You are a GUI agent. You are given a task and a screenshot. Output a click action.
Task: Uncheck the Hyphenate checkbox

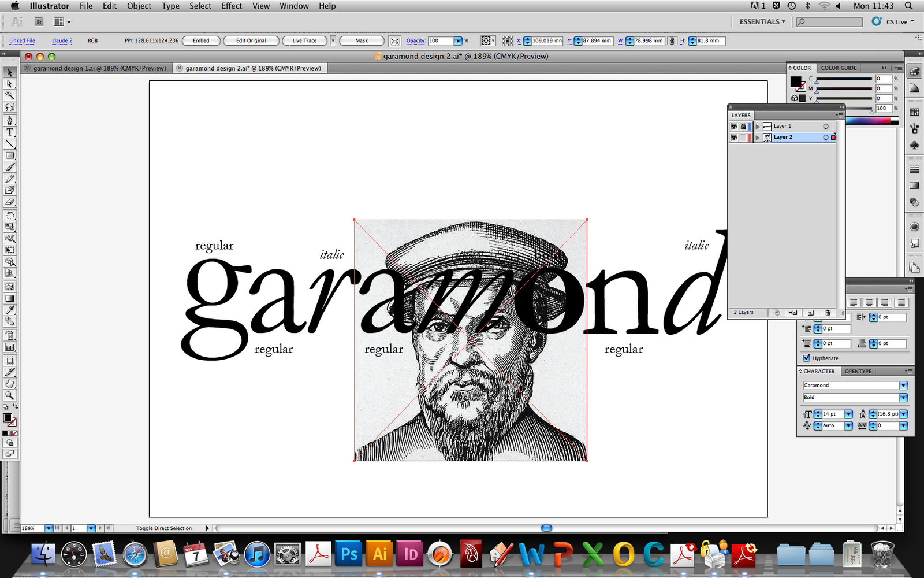(806, 358)
